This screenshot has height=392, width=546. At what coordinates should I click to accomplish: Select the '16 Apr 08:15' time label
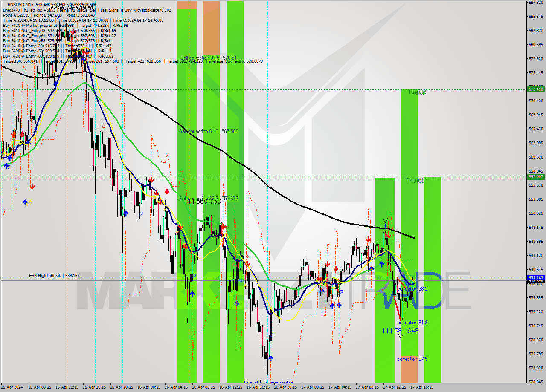click(x=203, y=387)
